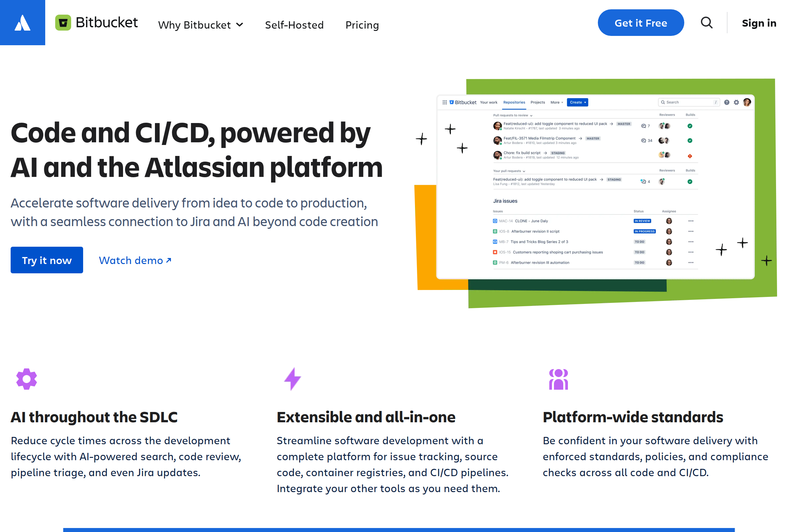This screenshot has width=798, height=532.
Task: Click the Atlassian logo in the blue square
Action: (22, 22)
